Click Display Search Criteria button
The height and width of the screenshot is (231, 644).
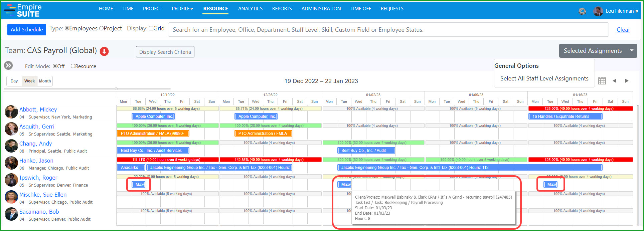(x=165, y=52)
